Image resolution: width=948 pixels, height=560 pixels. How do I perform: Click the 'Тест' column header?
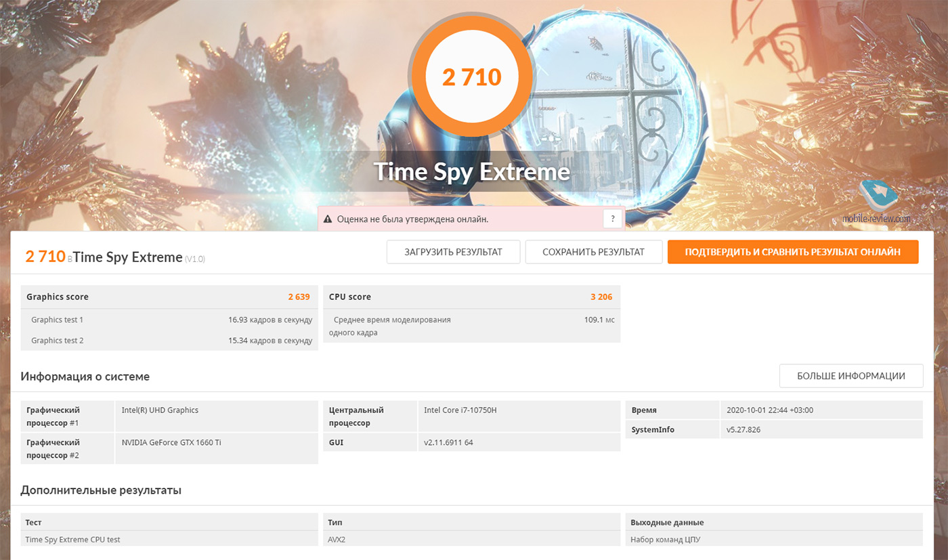[x=169, y=522]
